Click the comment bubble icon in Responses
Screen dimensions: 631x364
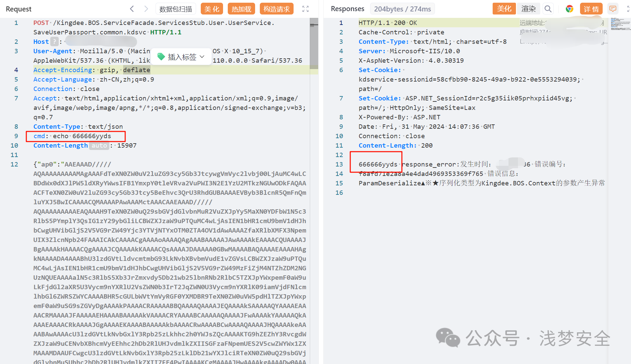point(613,9)
